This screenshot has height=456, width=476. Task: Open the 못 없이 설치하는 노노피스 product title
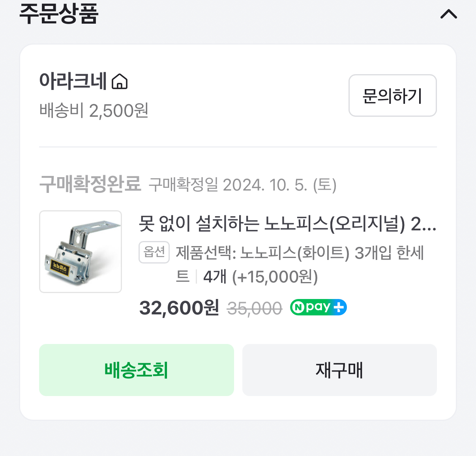click(287, 224)
